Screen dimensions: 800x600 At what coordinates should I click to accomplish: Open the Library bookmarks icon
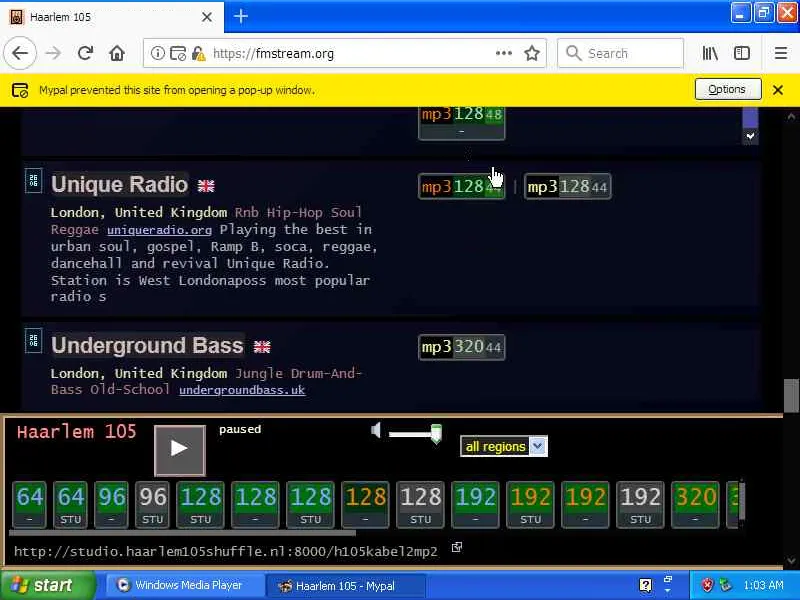[x=710, y=53]
